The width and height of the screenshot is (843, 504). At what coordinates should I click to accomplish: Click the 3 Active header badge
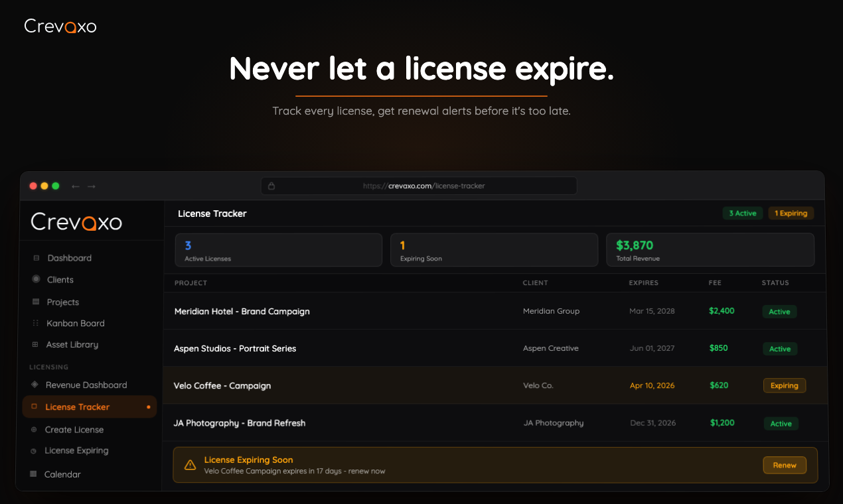pyautogui.click(x=743, y=213)
